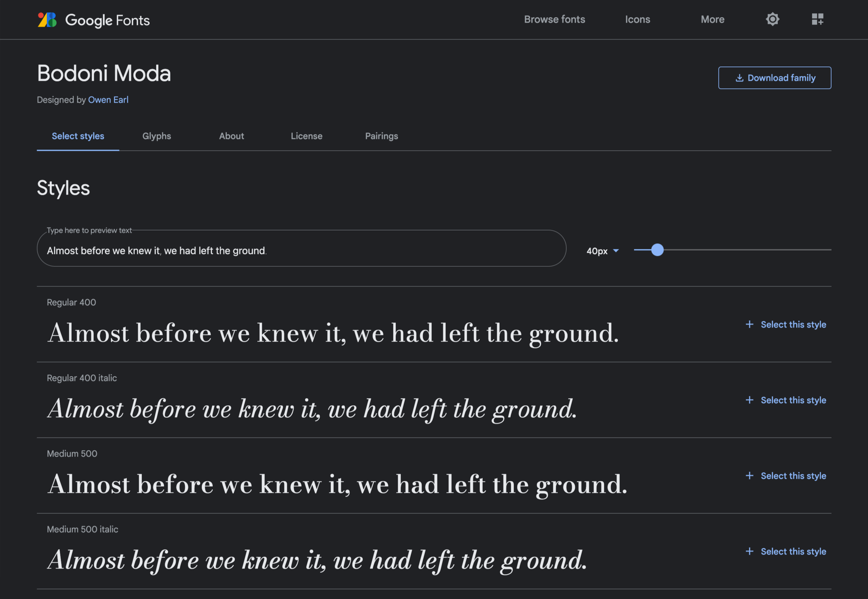Open the About tab

[x=231, y=136]
